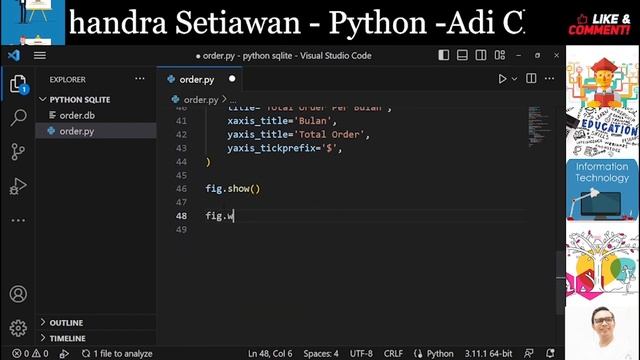The image size is (640, 360).
Task: Open the Accounts menu icon
Action: pyautogui.click(x=18, y=294)
